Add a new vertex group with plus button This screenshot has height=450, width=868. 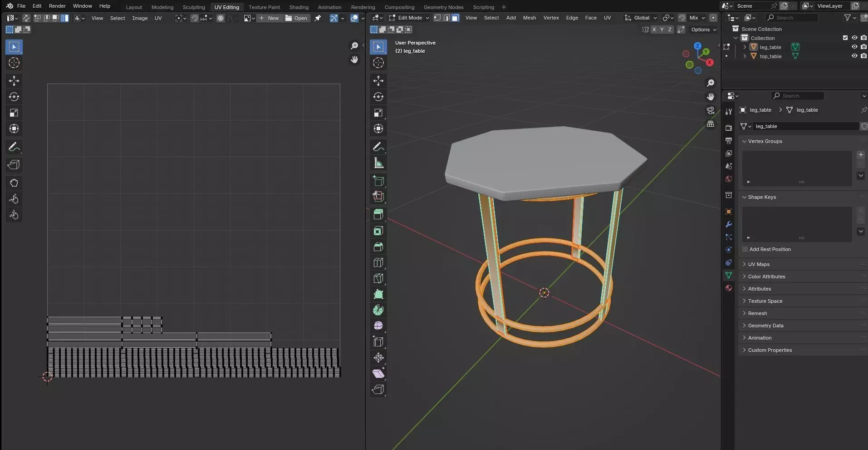click(x=861, y=155)
